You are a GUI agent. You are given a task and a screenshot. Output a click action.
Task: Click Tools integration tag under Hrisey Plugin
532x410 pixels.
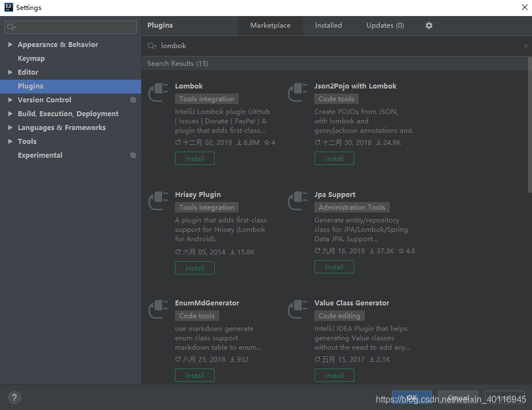pyautogui.click(x=206, y=207)
